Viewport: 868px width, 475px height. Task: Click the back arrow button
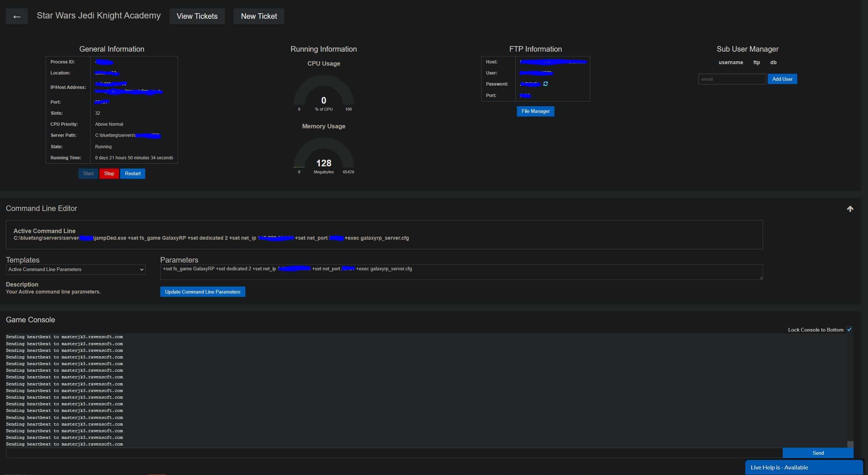pos(17,17)
